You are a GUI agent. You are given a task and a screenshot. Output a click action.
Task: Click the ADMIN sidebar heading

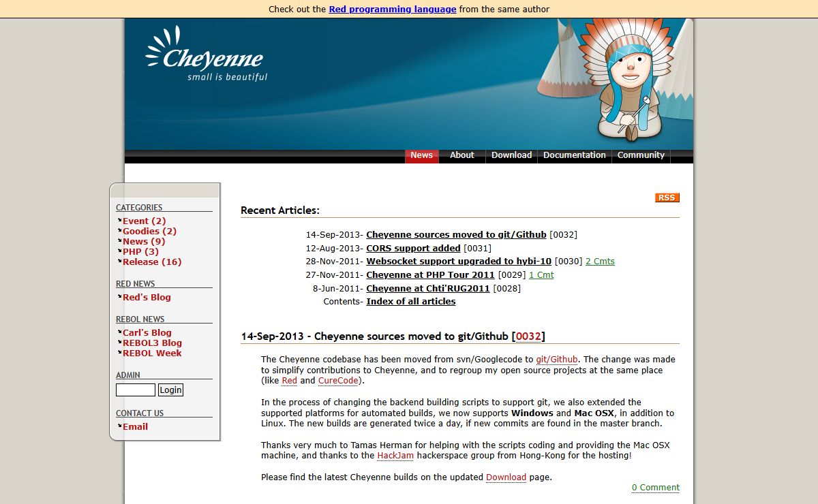point(128,375)
